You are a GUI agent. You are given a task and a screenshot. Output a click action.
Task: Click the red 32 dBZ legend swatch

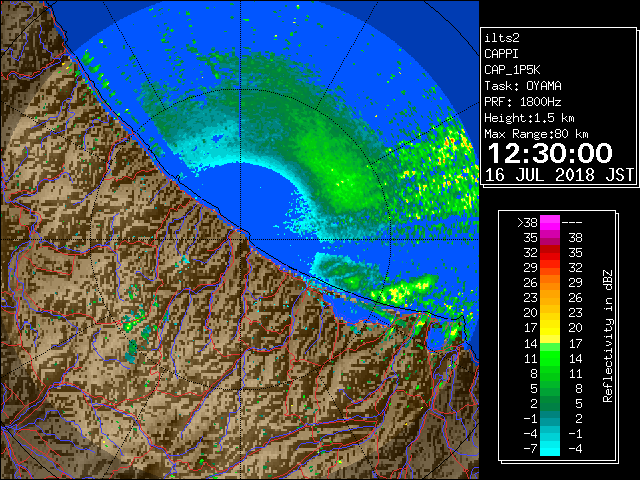coord(549,253)
